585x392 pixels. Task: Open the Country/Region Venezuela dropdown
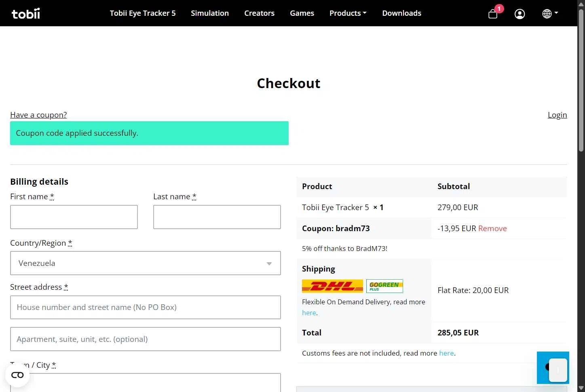coord(146,263)
